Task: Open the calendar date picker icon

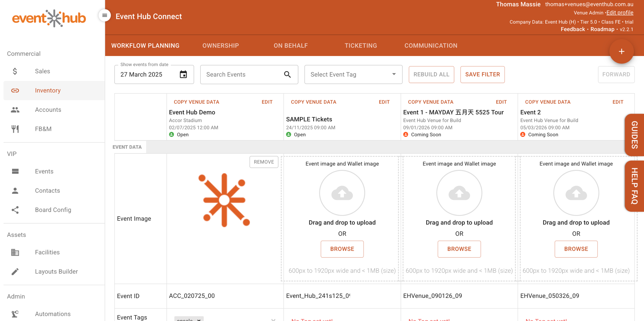Action: (x=183, y=74)
